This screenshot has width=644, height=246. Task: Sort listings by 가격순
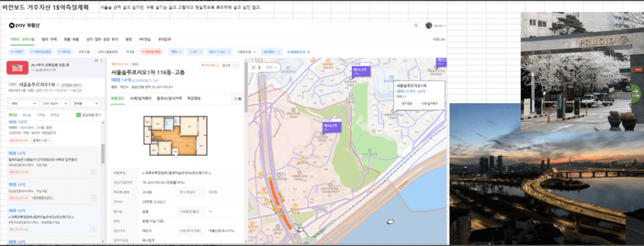coord(41,115)
